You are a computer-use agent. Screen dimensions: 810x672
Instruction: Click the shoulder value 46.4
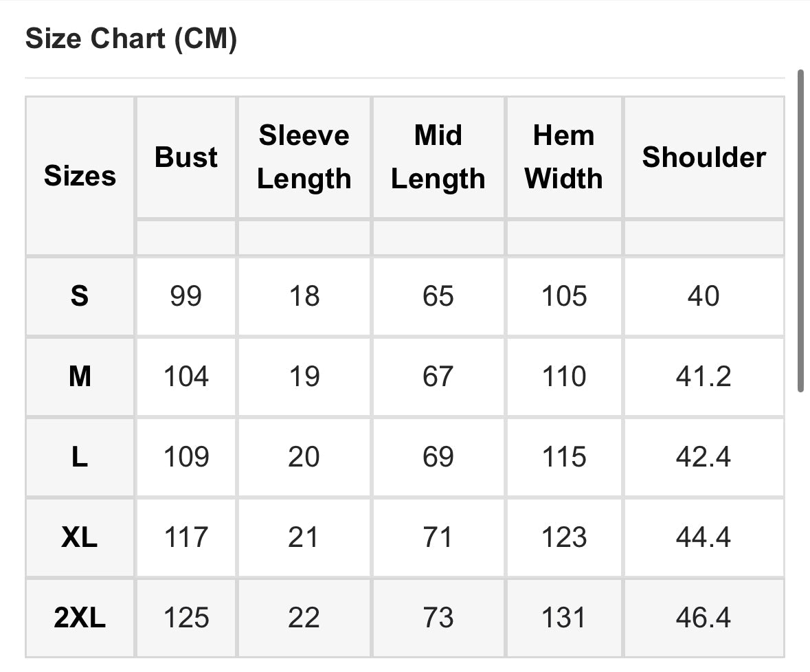704,618
